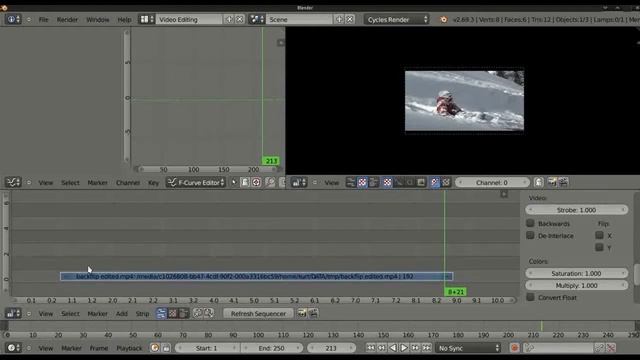Adjust the Strobe 1.000 slider
Viewport: 640px width, 360px height.
(x=576, y=210)
